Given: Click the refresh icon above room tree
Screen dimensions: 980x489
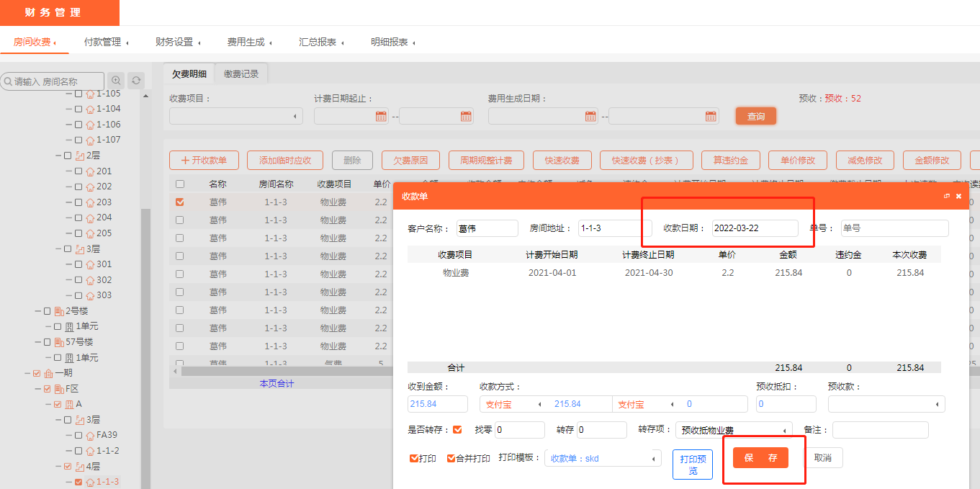Looking at the screenshot, I should (135, 81).
